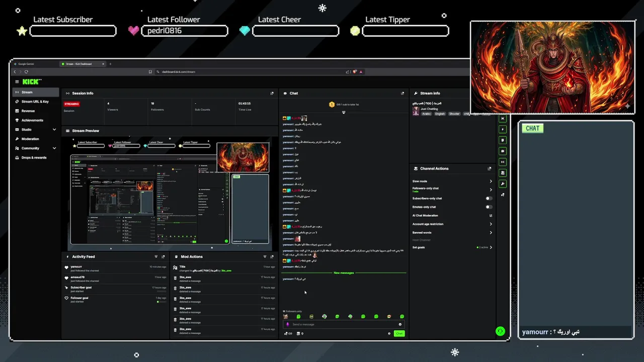Pop out the Activity Feed panel
The width and height of the screenshot is (644, 362).
163,256
